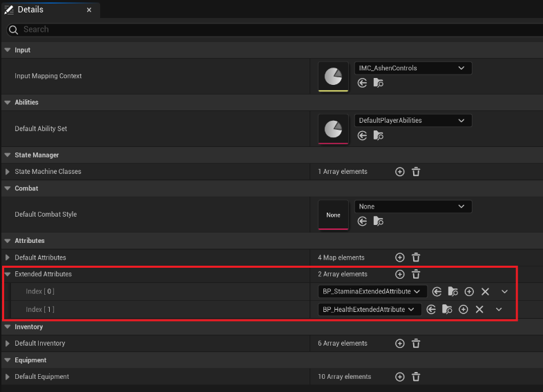Open the DefaultPlayerAbilities dropdown
Screen dimensions: 543x392
click(x=413, y=120)
